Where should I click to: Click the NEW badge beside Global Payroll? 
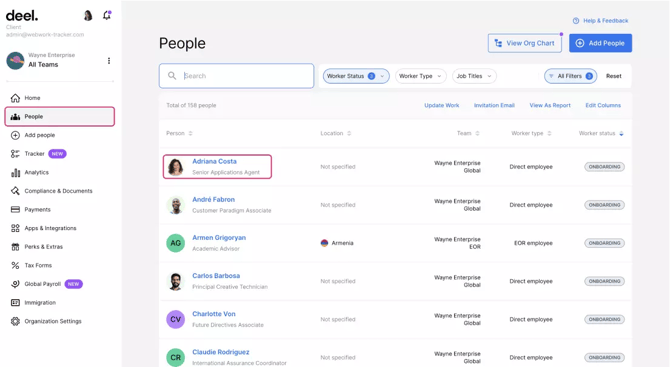(73, 284)
